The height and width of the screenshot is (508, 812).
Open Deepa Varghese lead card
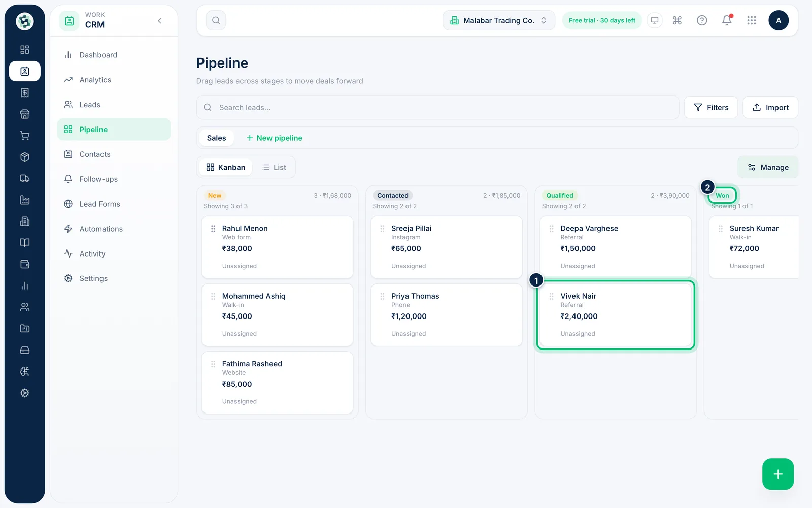616,247
